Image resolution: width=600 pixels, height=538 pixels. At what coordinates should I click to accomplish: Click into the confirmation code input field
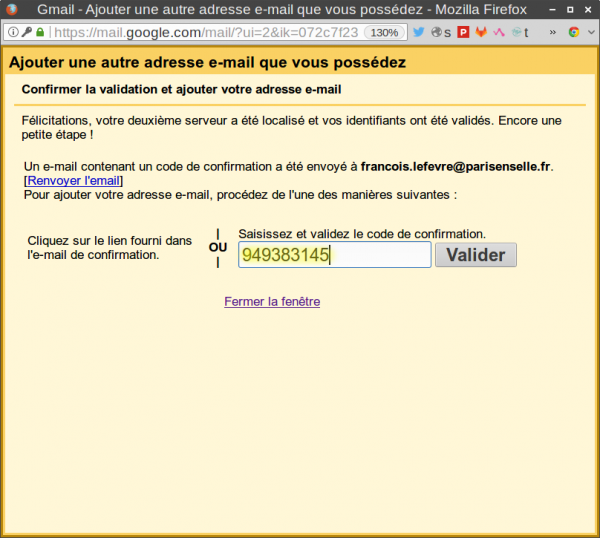point(334,255)
